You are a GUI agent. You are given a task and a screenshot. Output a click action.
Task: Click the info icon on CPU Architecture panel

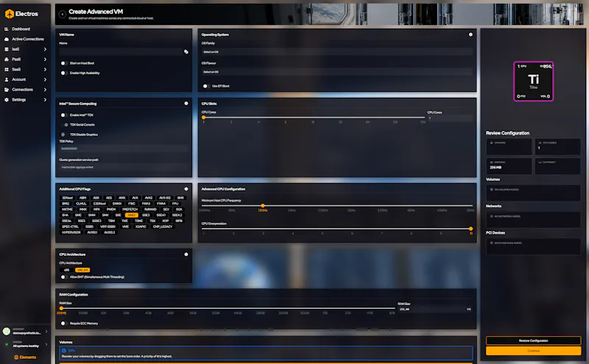(186, 254)
